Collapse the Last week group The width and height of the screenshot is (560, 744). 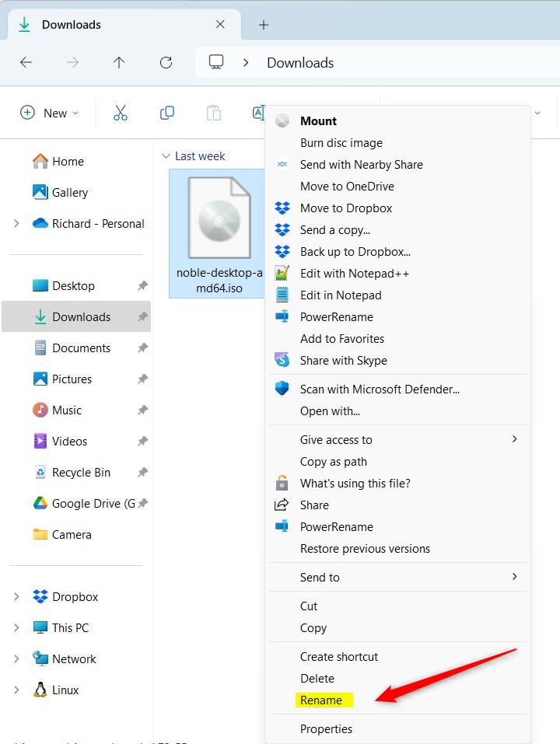166,156
